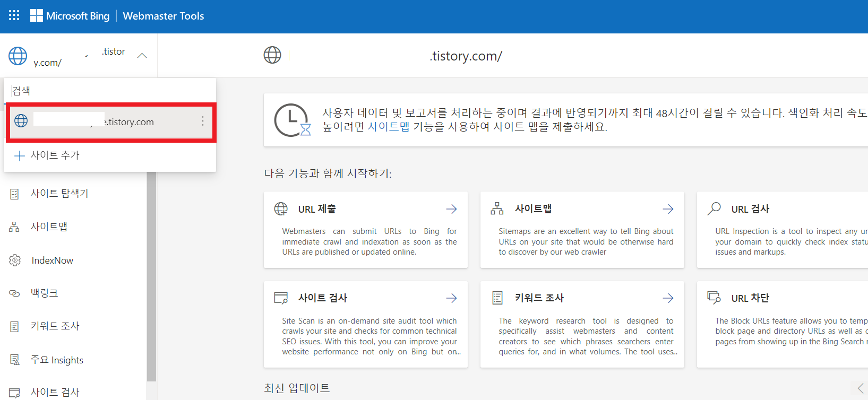Click the Webmaster Tools title link
Viewport: 868px width, 400px height.
[x=164, y=16]
